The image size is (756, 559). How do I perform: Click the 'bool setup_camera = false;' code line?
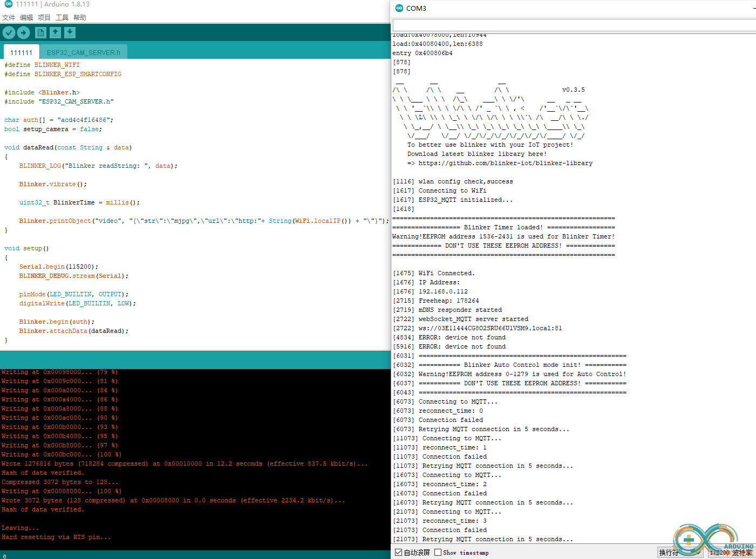click(x=53, y=129)
